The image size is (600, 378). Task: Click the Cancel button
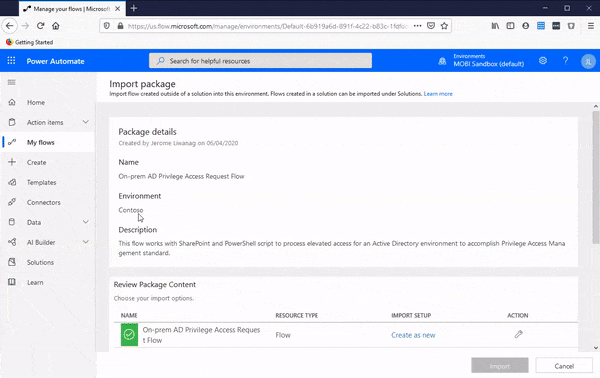564,366
